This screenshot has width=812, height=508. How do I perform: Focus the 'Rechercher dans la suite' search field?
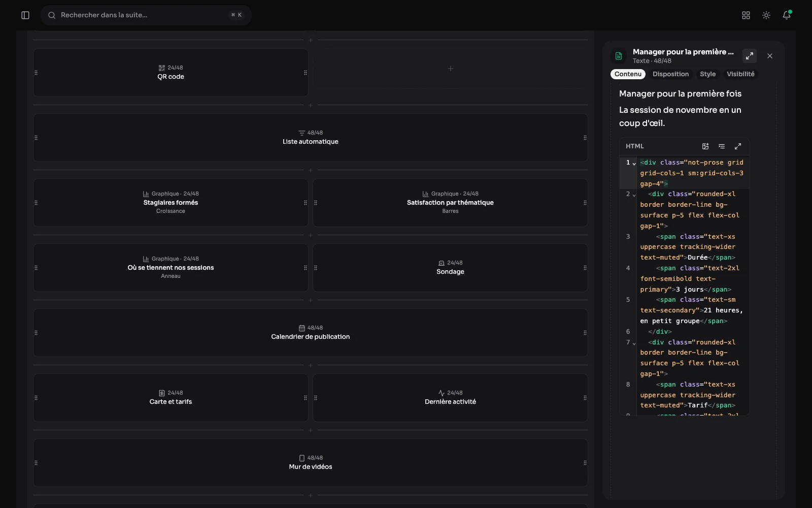pyautogui.click(x=146, y=15)
